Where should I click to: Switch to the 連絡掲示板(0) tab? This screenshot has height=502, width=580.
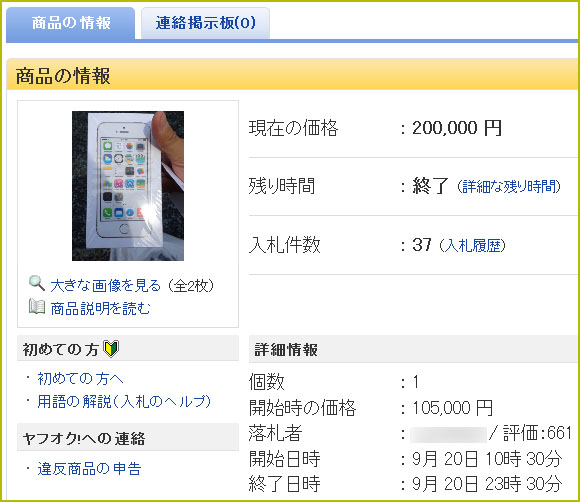pyautogui.click(x=205, y=23)
